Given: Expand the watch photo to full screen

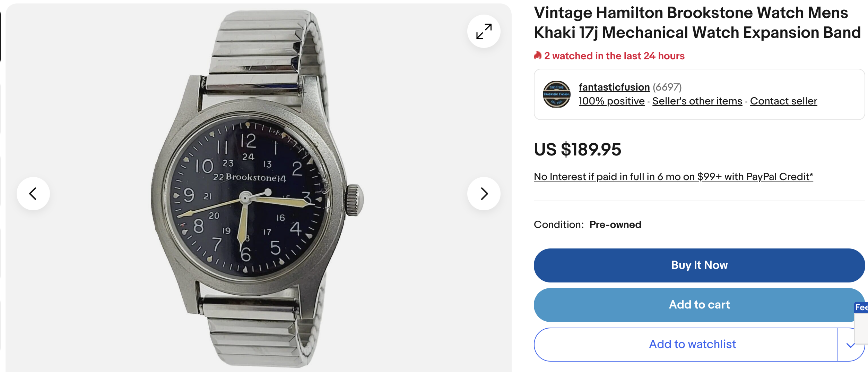Looking at the screenshot, I should pos(484,31).
